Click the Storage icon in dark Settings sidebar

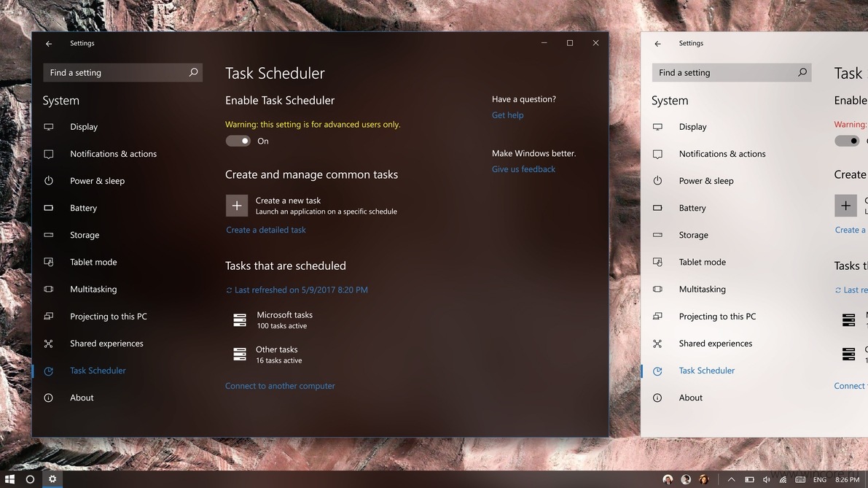(49, 235)
